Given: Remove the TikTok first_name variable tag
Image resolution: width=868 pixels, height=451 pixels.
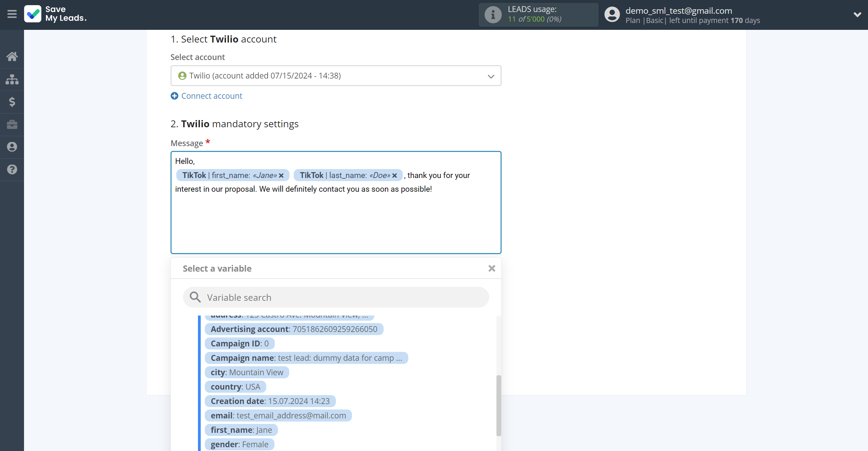Looking at the screenshot, I should coord(281,176).
